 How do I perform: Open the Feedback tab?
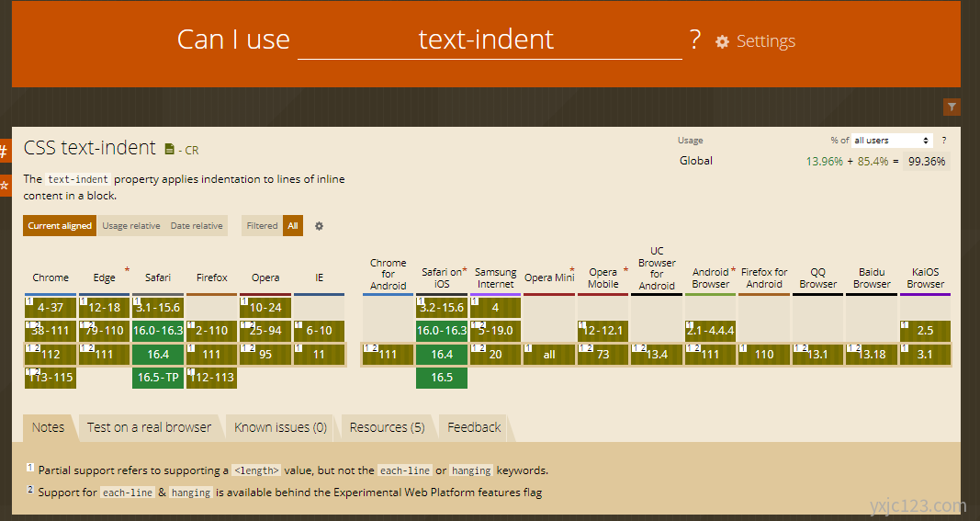pos(474,427)
